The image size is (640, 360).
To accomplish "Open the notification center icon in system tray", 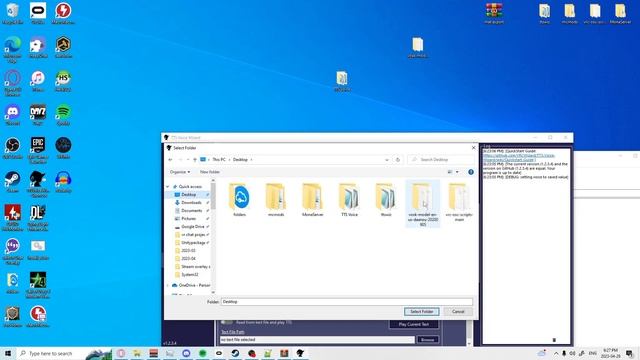I will coord(630,353).
